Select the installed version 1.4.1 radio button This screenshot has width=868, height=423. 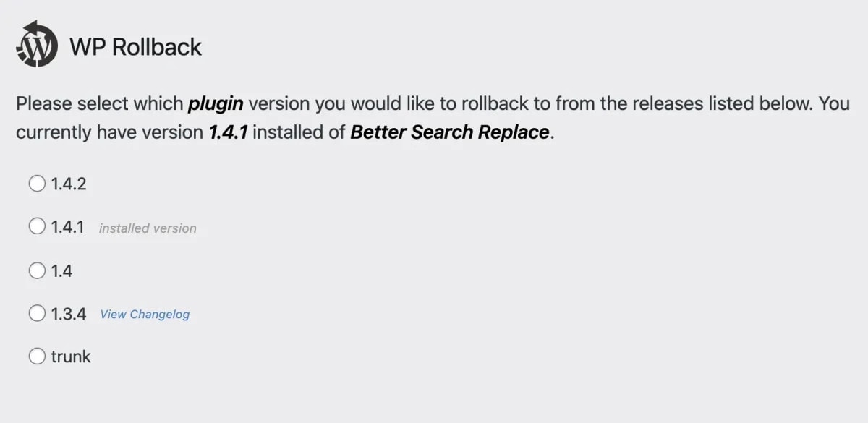coord(36,226)
